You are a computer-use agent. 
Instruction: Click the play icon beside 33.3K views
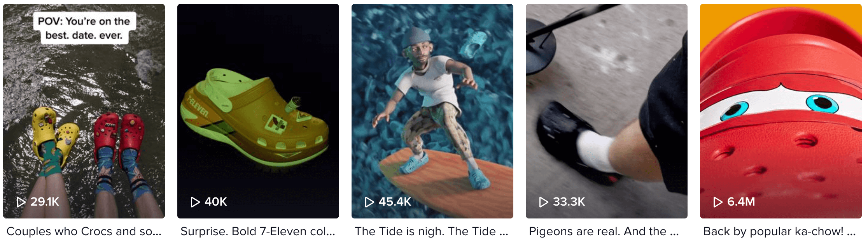pyautogui.click(x=544, y=202)
